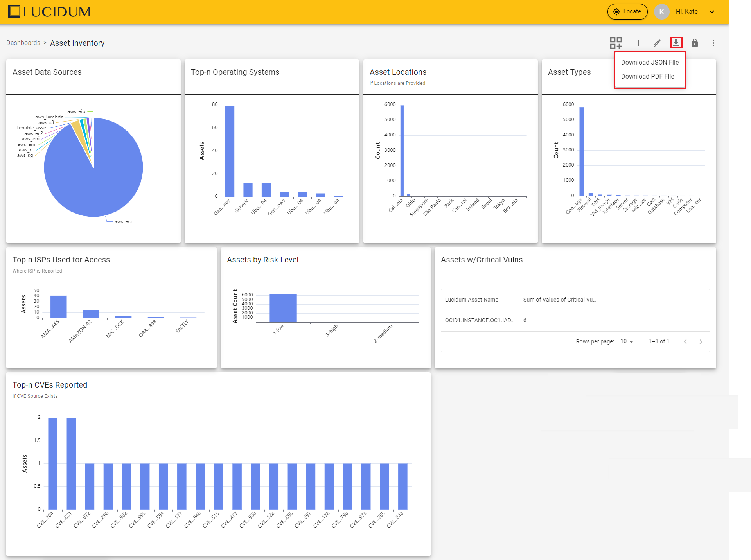751x560 pixels.
Task: Click the Where ISP is Reported subtitle
Action: [x=37, y=271]
